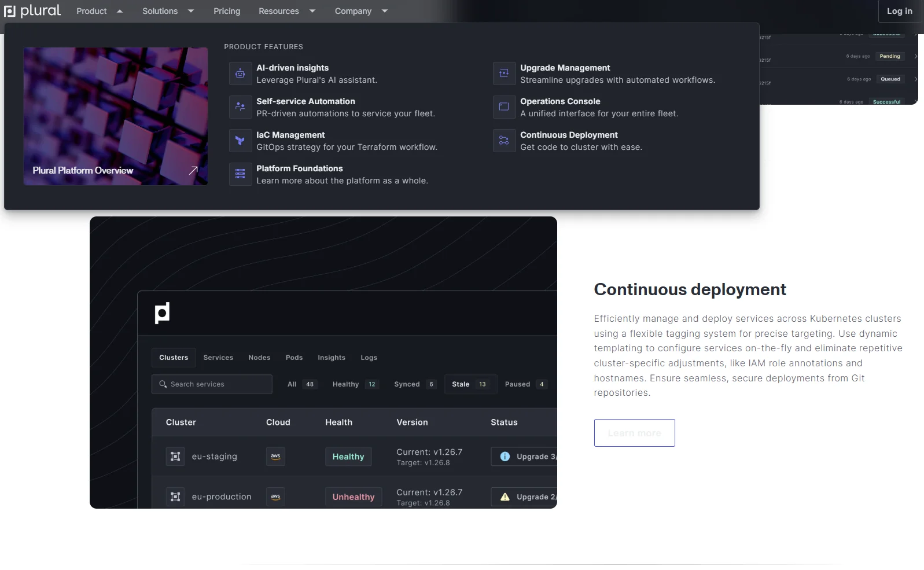Click the AWS icon in eu-staging row
The height and width of the screenshot is (570, 924).
pos(275,457)
